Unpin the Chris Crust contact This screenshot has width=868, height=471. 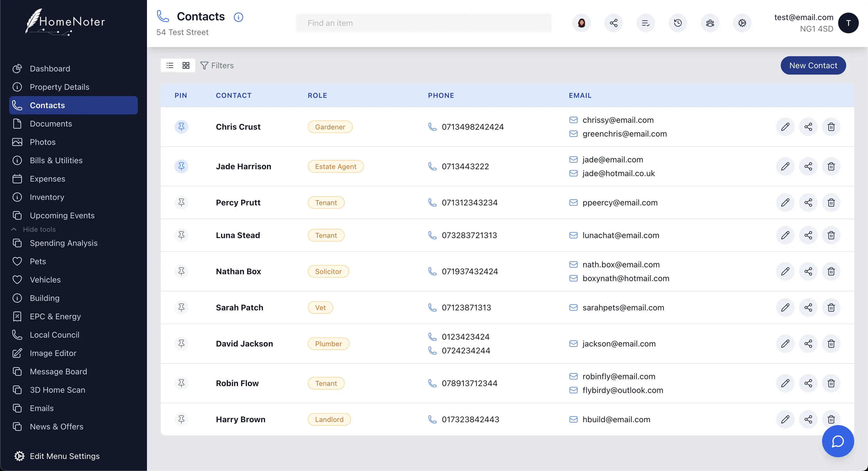click(x=182, y=126)
